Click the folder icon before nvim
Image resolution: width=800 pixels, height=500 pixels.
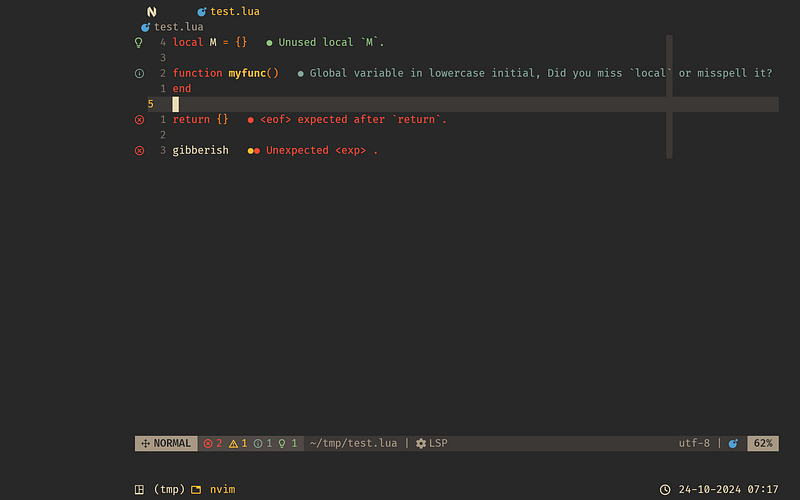pyautogui.click(x=196, y=490)
